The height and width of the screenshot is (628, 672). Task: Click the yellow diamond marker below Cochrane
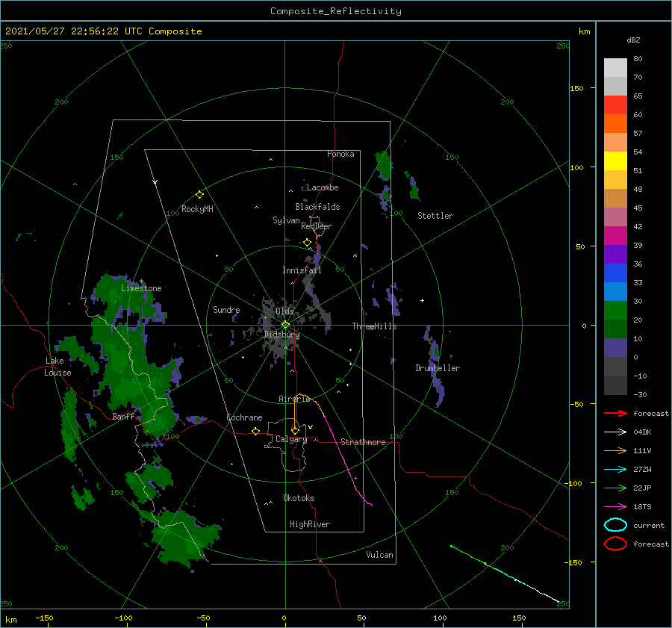(256, 432)
